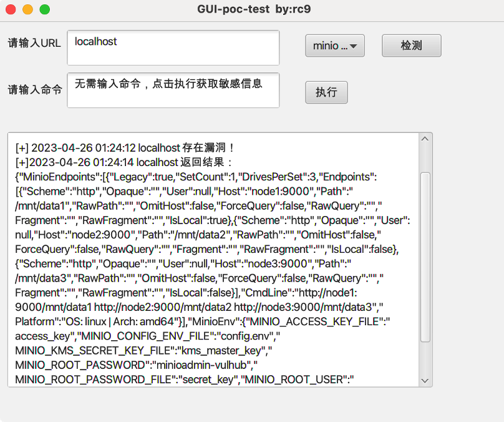Click the line containing "Host":"node1:9000"
504x422 pixels.
point(184,191)
